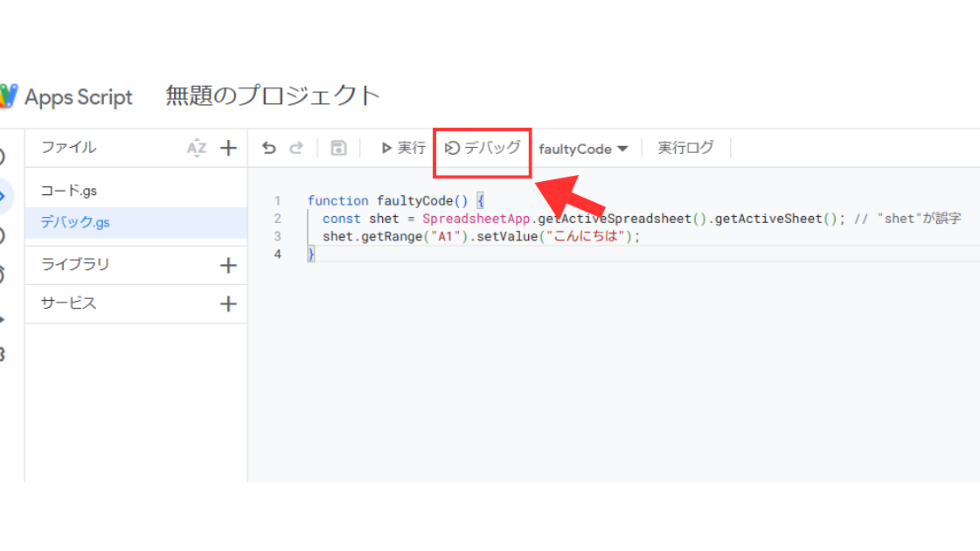Rename project 無題のプロジェクト title
The width and height of the screenshot is (980, 551).
[273, 95]
